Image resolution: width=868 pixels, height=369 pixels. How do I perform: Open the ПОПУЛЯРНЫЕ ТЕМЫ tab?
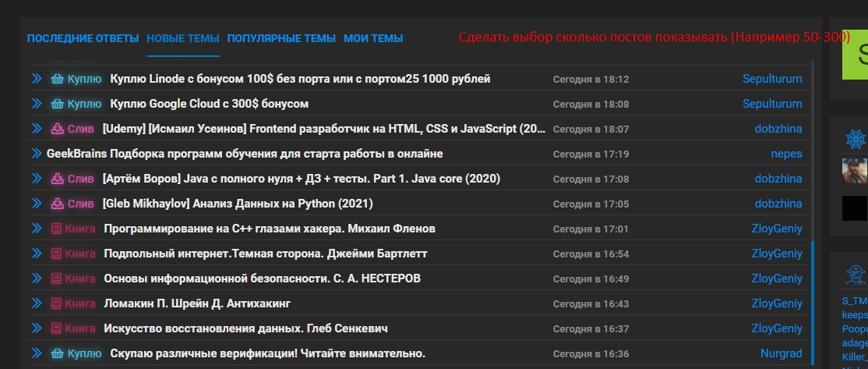[281, 38]
